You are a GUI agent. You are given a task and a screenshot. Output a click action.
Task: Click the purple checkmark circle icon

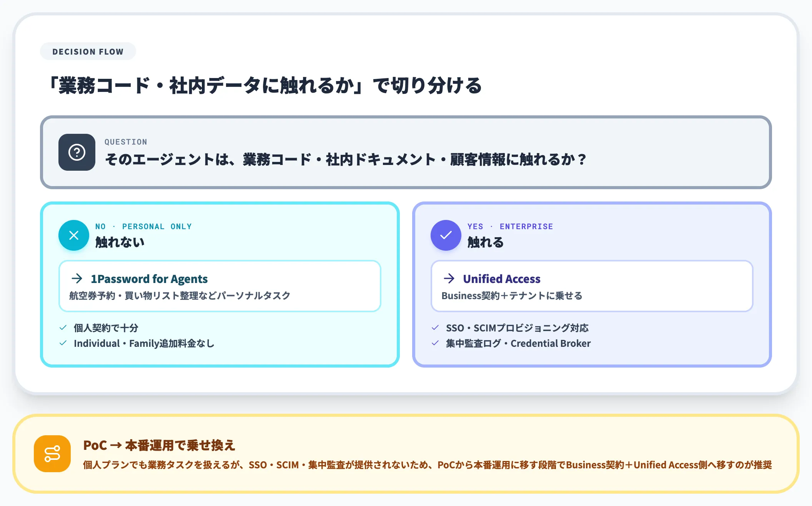point(446,235)
